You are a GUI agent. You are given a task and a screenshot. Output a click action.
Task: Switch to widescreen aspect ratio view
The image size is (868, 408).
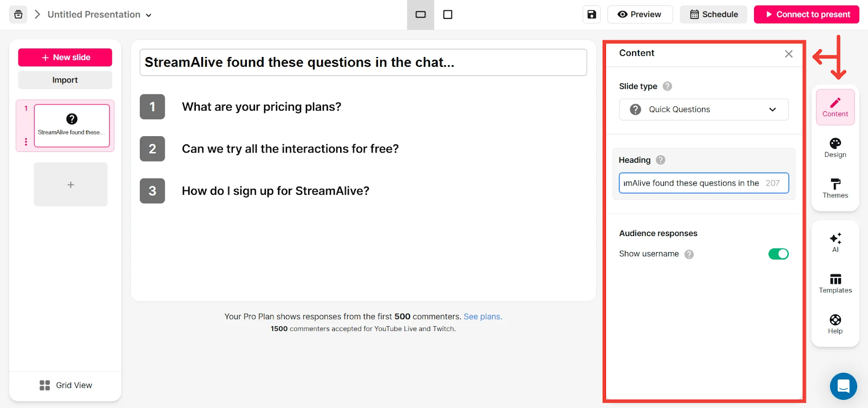pos(420,15)
